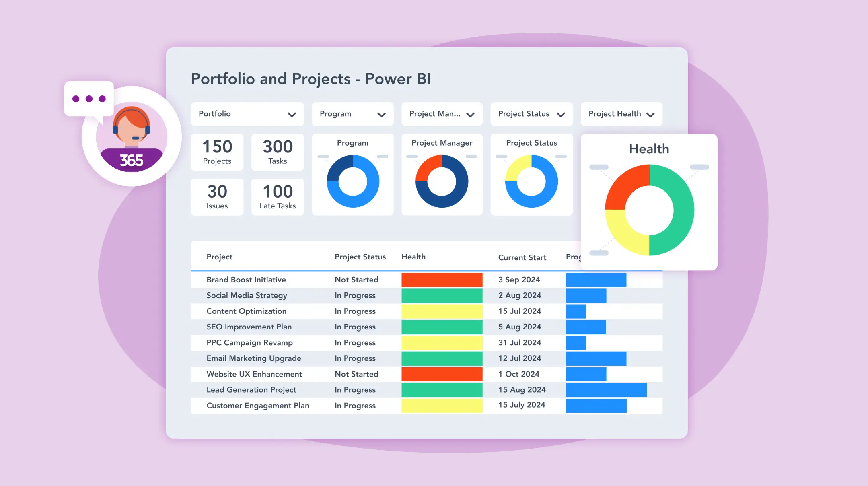Select the 150 Projects card
868x486 pixels.
click(217, 152)
